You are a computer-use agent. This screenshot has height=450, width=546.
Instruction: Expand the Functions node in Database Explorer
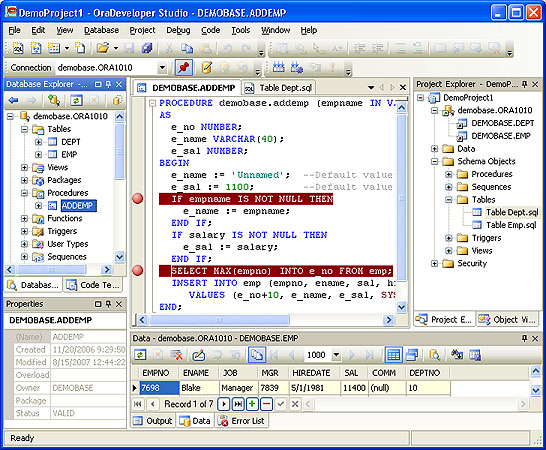[x=24, y=218]
